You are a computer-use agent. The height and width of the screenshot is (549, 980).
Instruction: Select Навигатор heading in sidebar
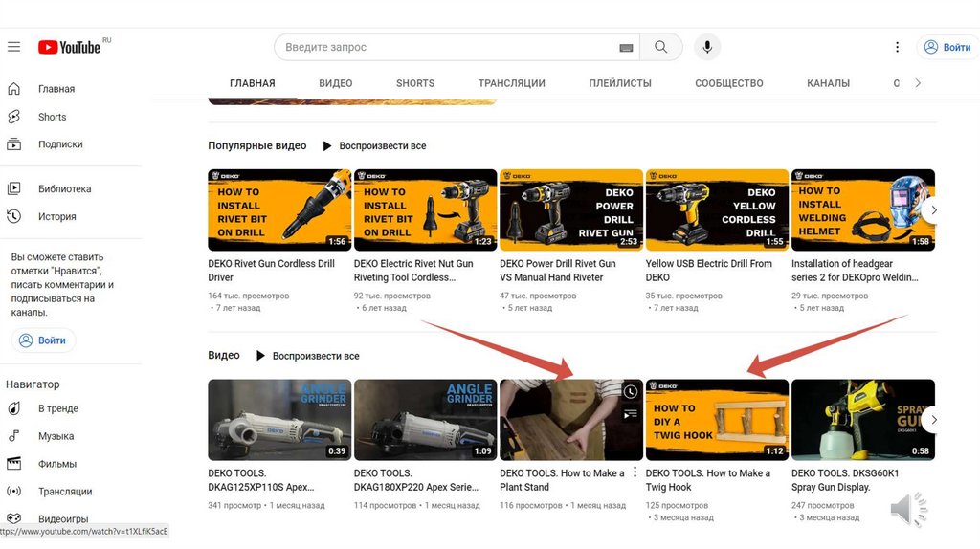click(33, 384)
